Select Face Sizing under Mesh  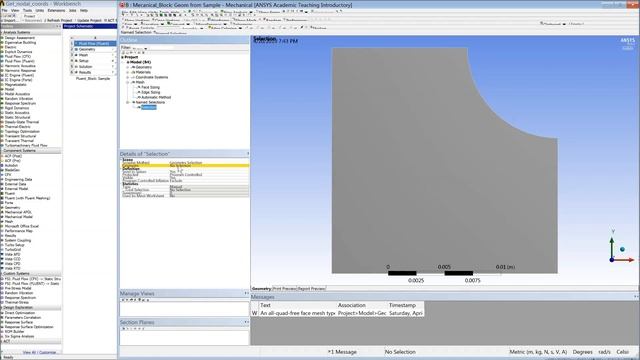[150, 87]
